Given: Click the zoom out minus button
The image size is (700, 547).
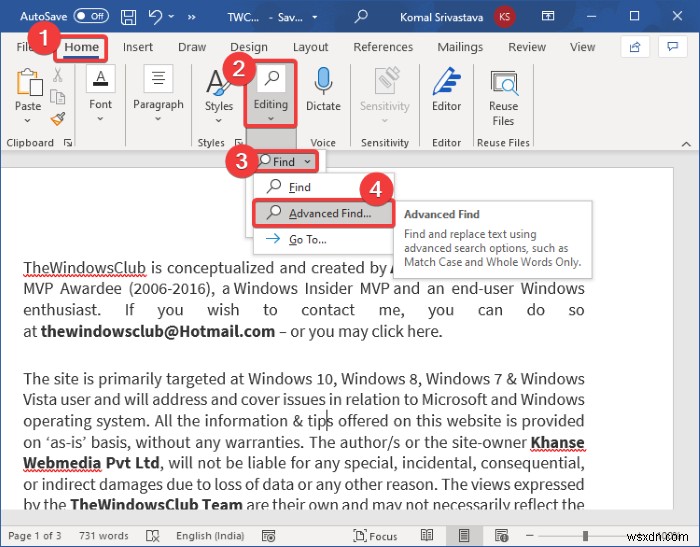Looking at the screenshot, I should (x=529, y=535).
